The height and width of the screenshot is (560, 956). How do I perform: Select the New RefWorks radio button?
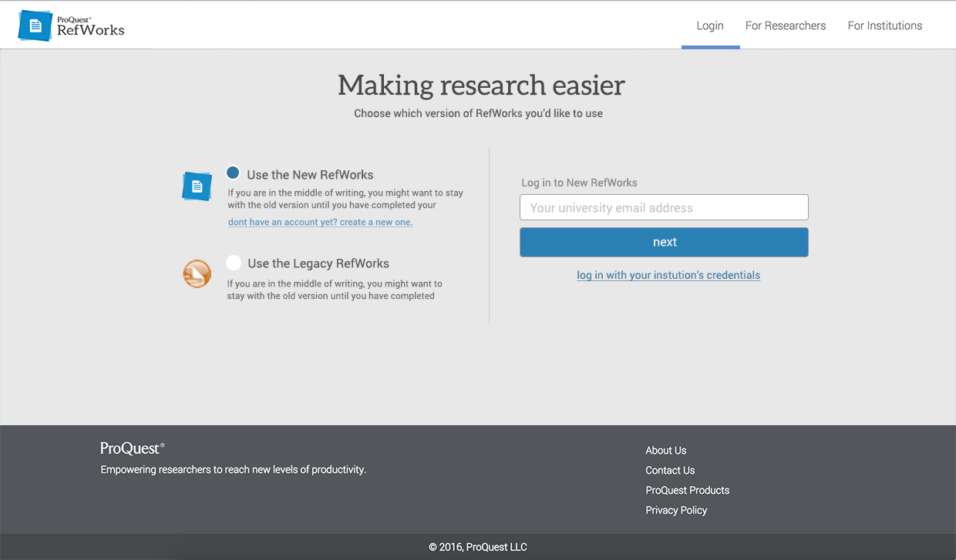[233, 173]
